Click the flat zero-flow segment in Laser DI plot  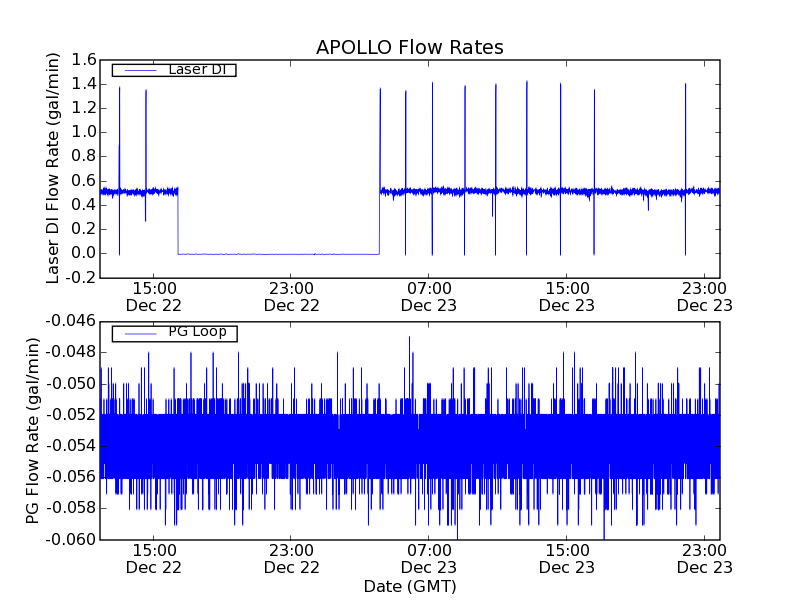coord(278,254)
